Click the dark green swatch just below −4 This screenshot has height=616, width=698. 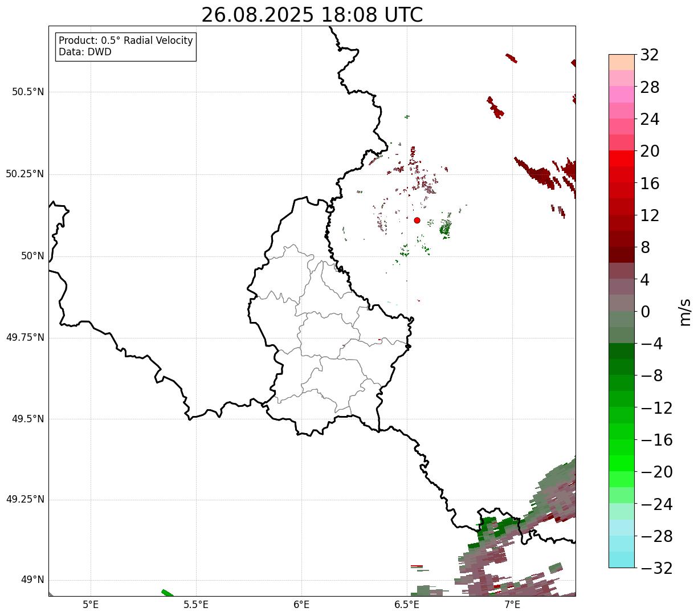click(622, 351)
